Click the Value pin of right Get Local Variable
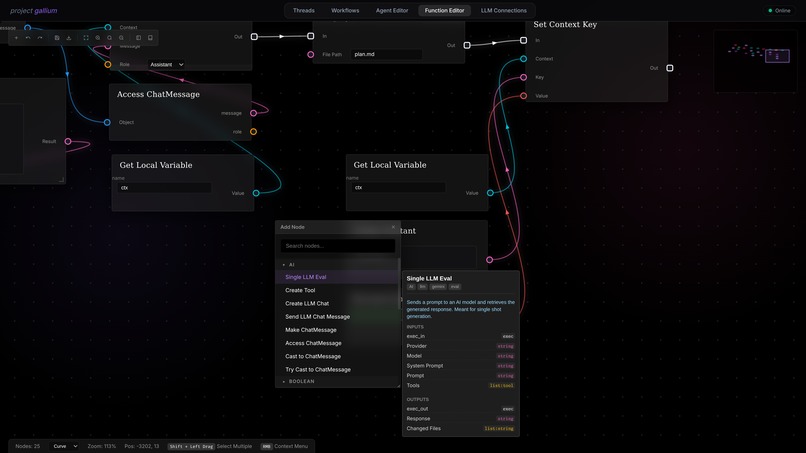The width and height of the screenshot is (806, 453). tap(490, 193)
